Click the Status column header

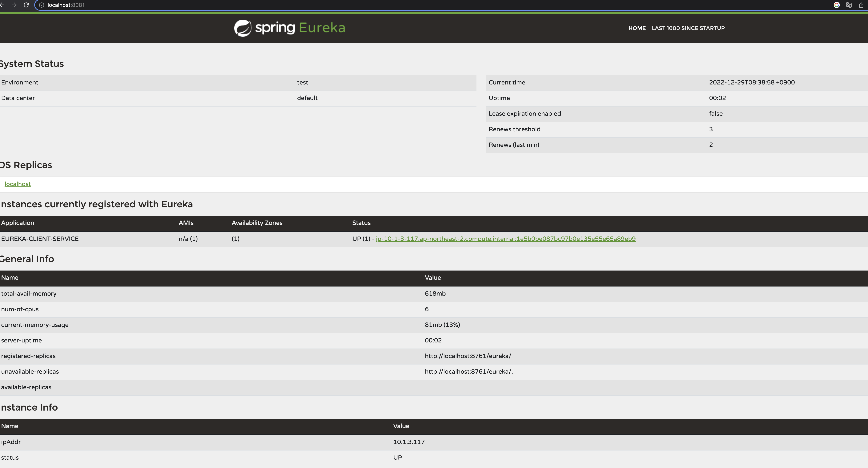(x=361, y=223)
